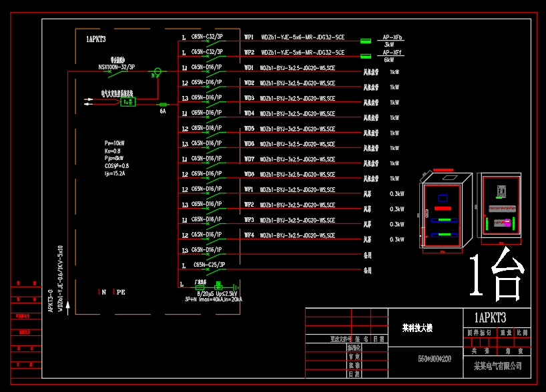This screenshot has width=546, height=392.
Task: Select the 6A fuse rating text
Action: pyautogui.click(x=163, y=111)
